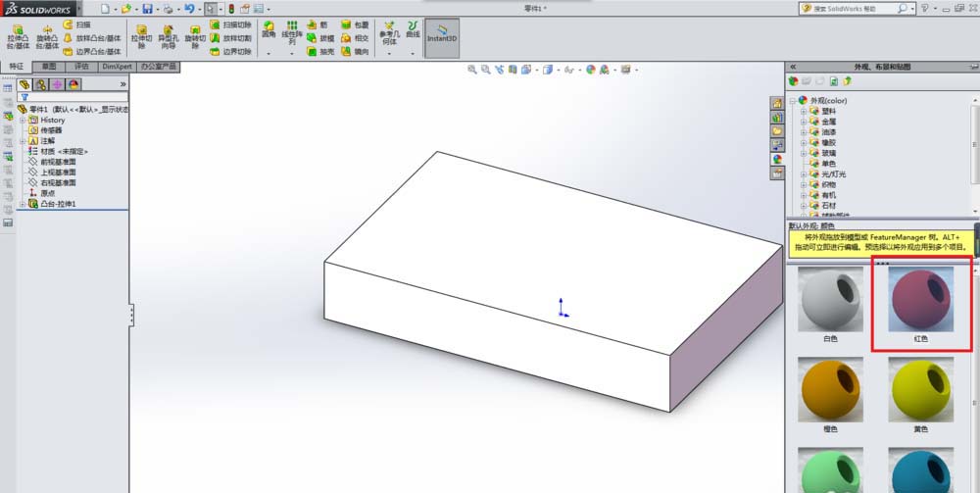Viewport: 980px width, 493px height.
Task: Switch to the 特征 features tab
Action: tap(17, 67)
